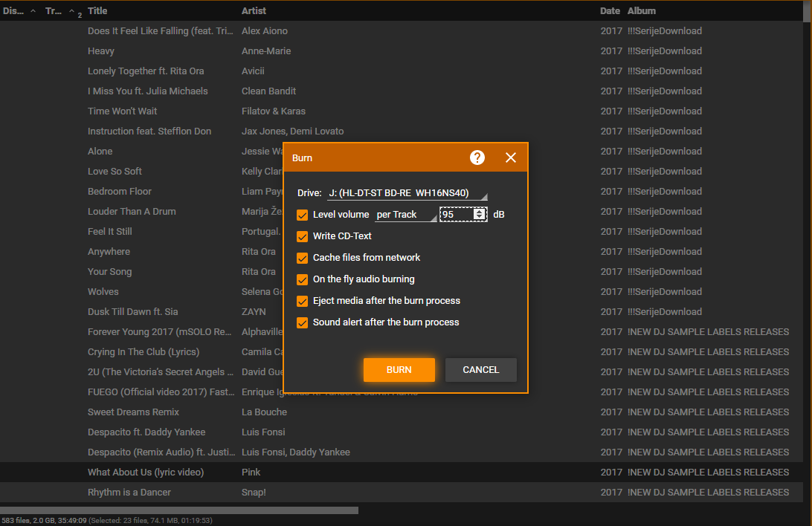Click the dB value input field

(x=456, y=215)
